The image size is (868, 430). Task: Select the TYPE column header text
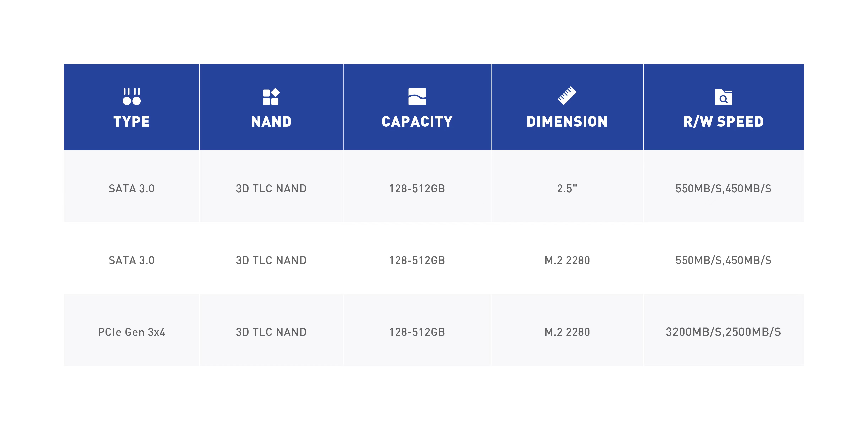point(131,122)
